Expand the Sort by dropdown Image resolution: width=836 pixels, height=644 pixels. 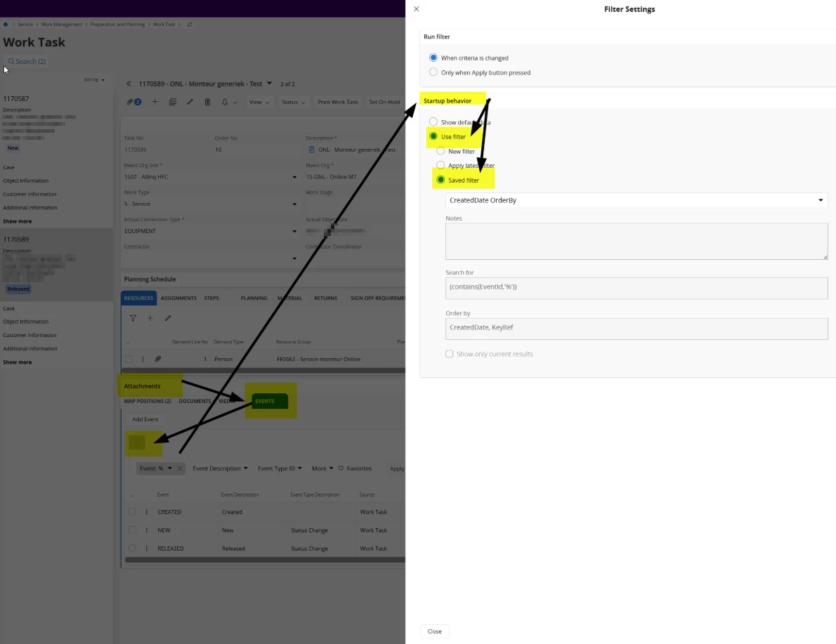click(94, 80)
